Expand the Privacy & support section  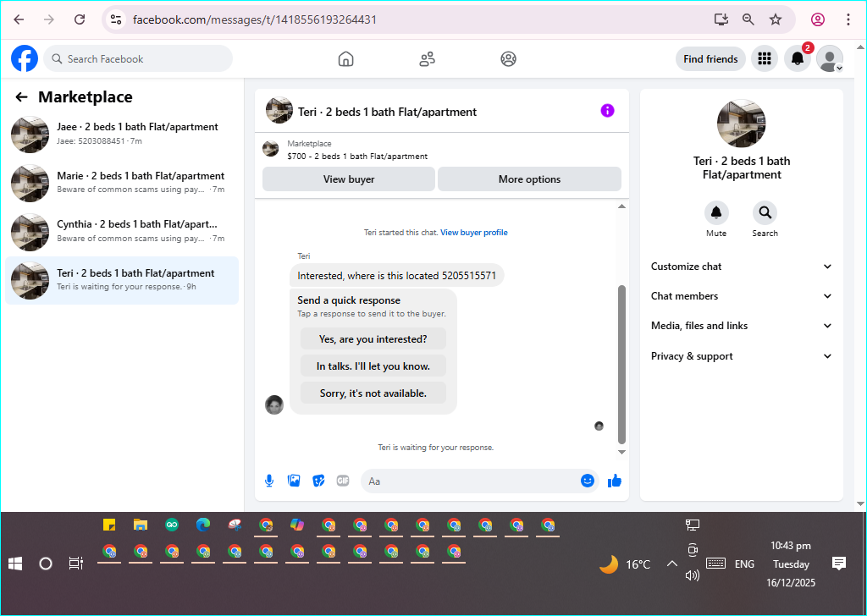pyautogui.click(x=742, y=356)
